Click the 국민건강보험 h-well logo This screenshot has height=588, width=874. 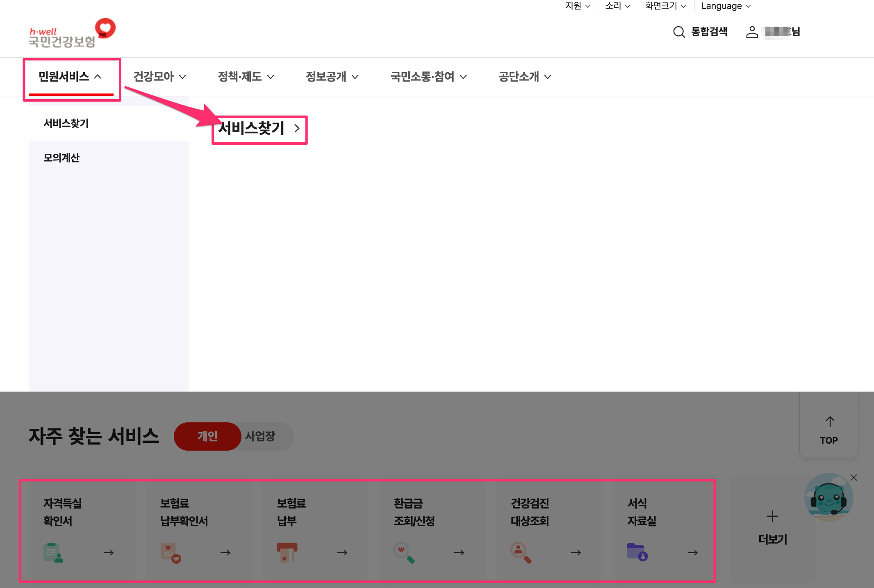point(72,33)
